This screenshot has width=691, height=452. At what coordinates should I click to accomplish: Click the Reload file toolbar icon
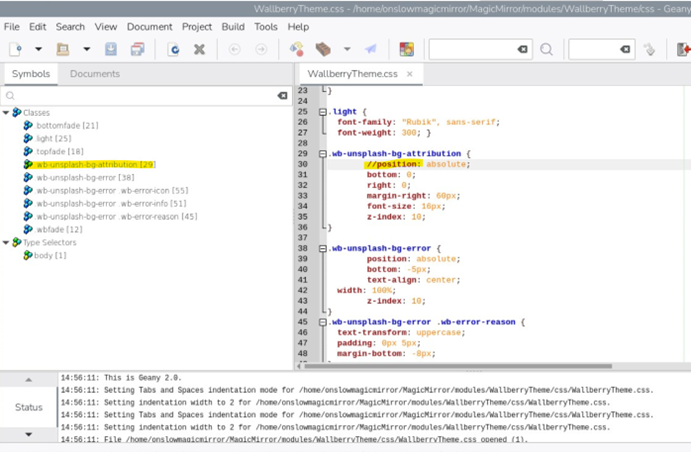pos(173,49)
